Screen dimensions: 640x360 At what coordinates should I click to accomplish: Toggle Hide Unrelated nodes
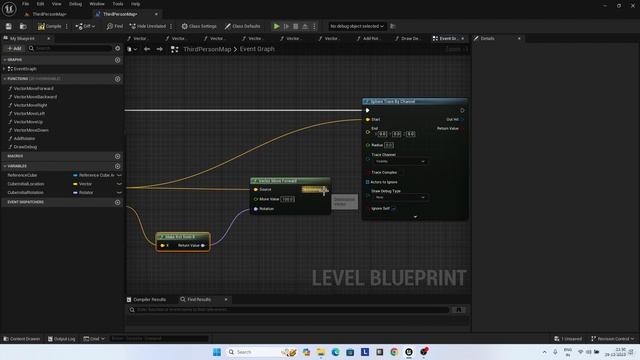click(x=147, y=26)
